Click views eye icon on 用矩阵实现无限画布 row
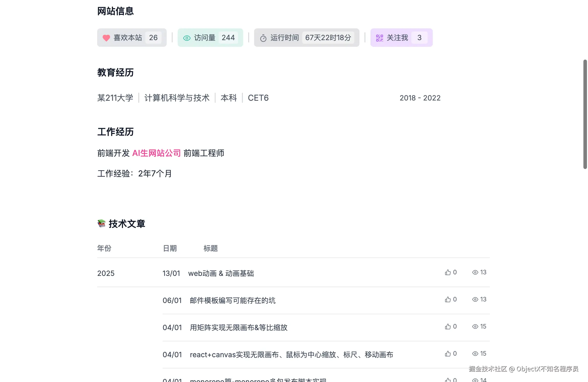 point(475,327)
